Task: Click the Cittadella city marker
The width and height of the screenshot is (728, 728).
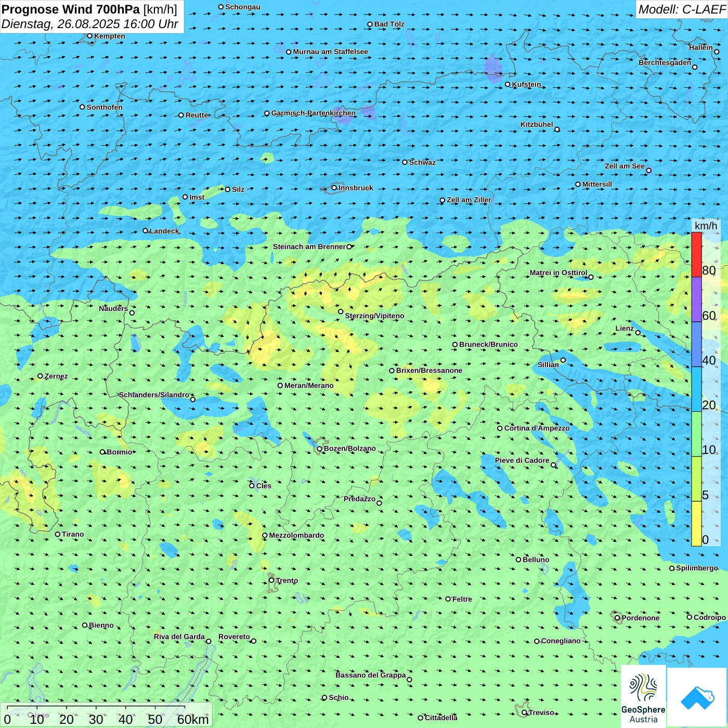Action: point(420,718)
